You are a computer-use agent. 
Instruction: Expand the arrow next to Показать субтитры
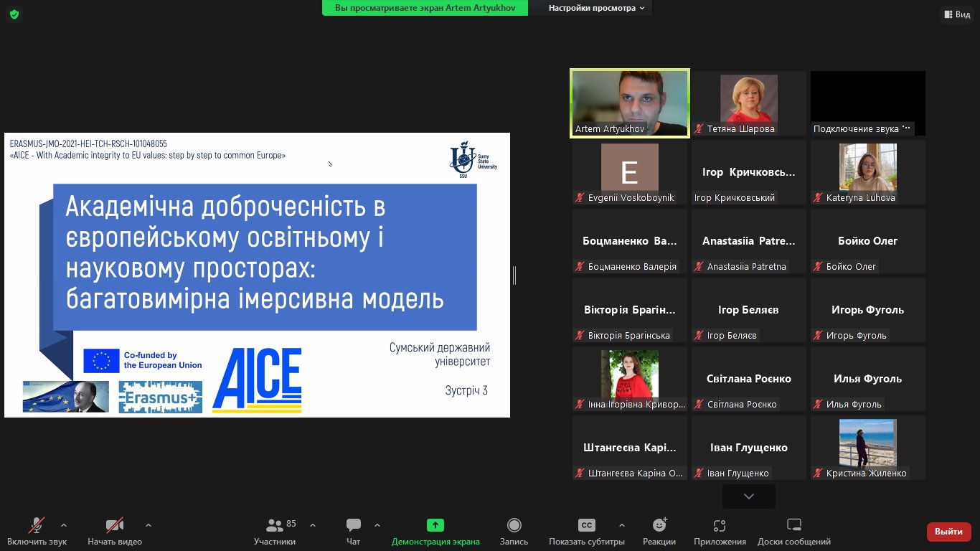tap(621, 525)
